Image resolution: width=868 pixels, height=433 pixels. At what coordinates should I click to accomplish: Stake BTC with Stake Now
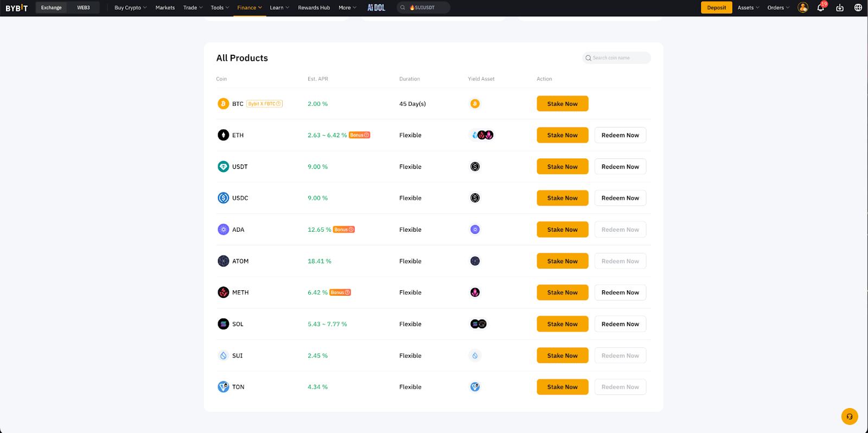coord(563,104)
